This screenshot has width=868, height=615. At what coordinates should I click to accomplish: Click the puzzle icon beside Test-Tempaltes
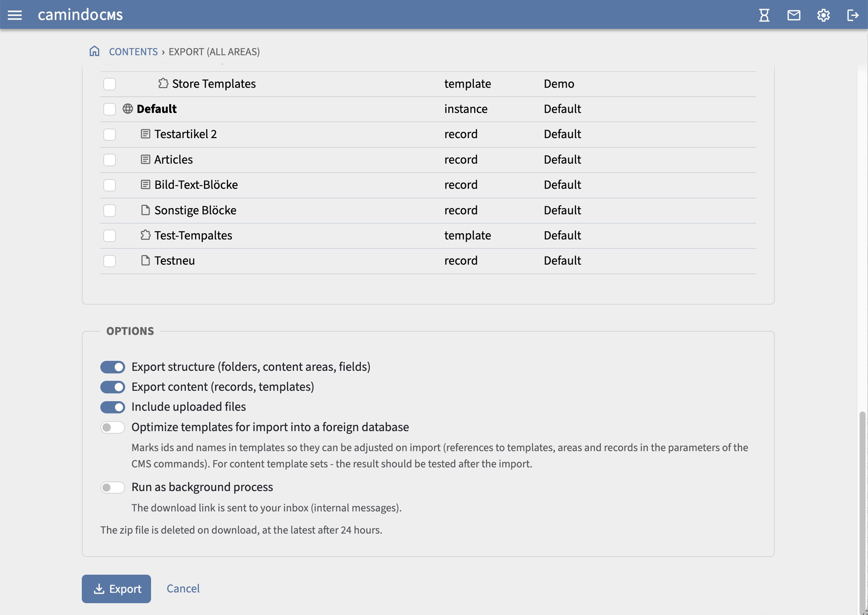(145, 235)
